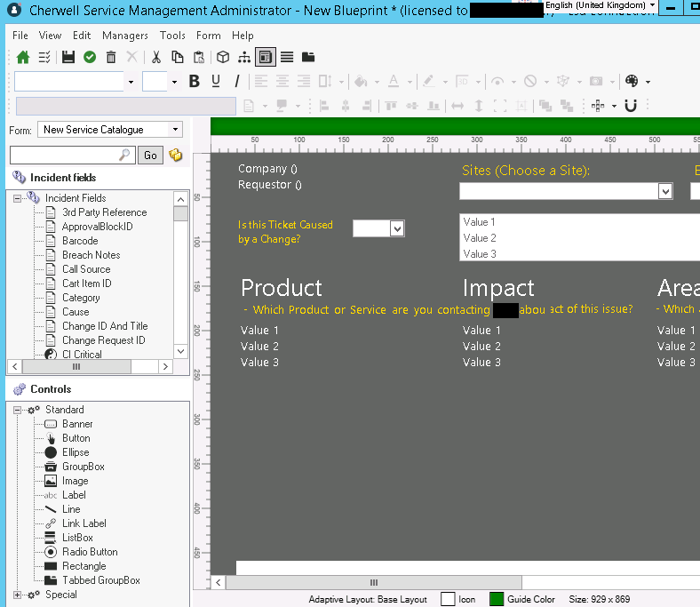Open the Tools menu

click(x=172, y=36)
